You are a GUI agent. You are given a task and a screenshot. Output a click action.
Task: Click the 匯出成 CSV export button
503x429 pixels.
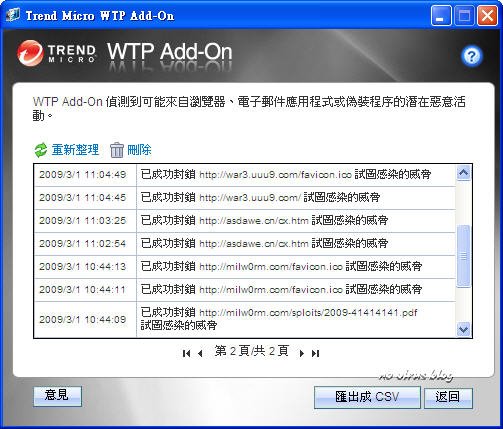367,397
